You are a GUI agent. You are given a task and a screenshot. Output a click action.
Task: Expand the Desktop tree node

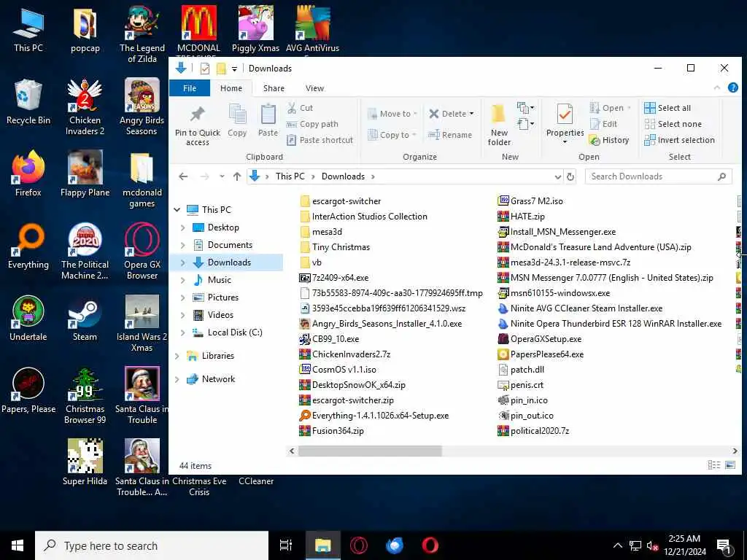click(x=183, y=227)
